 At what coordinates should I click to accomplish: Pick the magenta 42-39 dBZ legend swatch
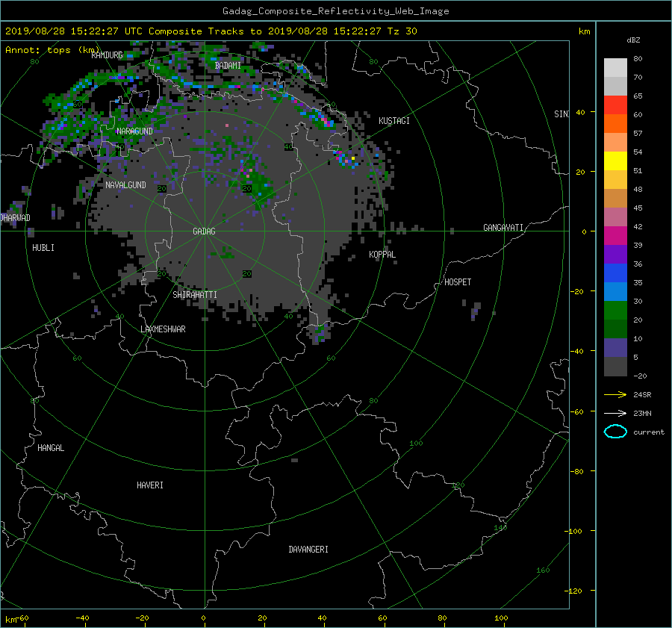point(615,236)
